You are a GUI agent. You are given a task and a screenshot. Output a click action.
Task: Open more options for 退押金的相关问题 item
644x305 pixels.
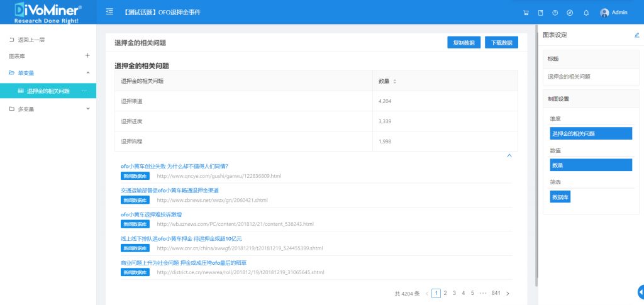(x=84, y=91)
